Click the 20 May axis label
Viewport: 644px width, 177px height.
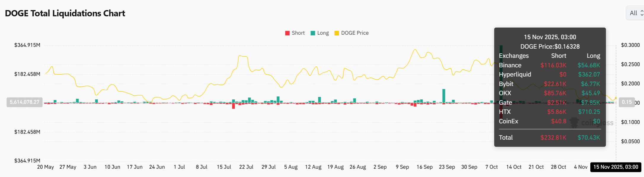(x=46, y=167)
